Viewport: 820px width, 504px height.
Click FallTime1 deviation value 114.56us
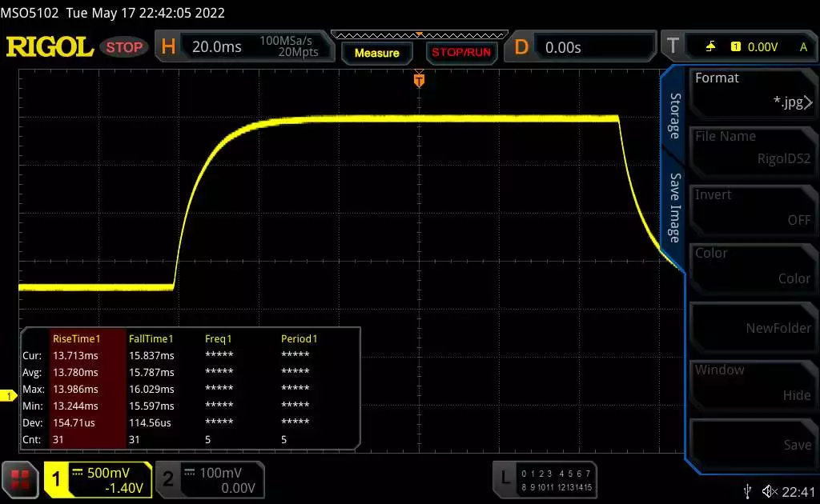[150, 422]
